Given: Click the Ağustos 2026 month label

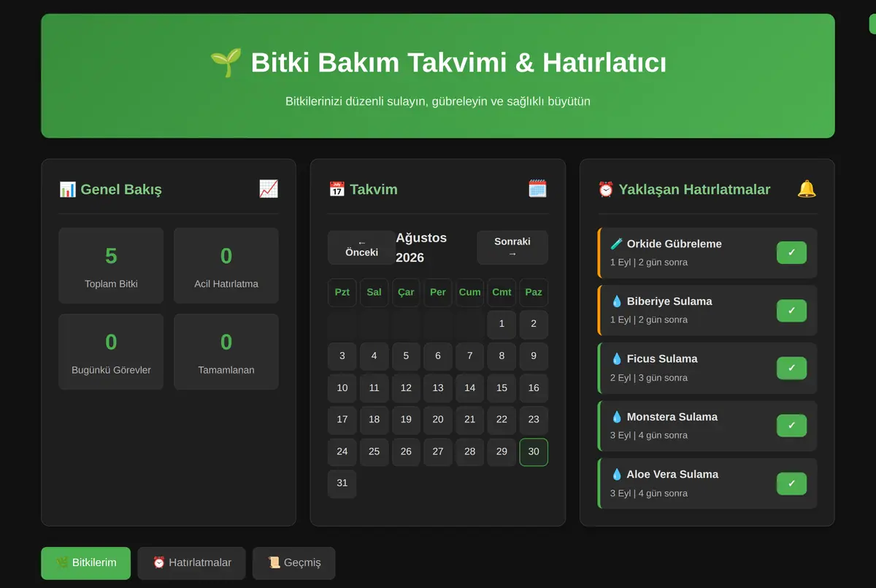Looking at the screenshot, I should 421,247.
